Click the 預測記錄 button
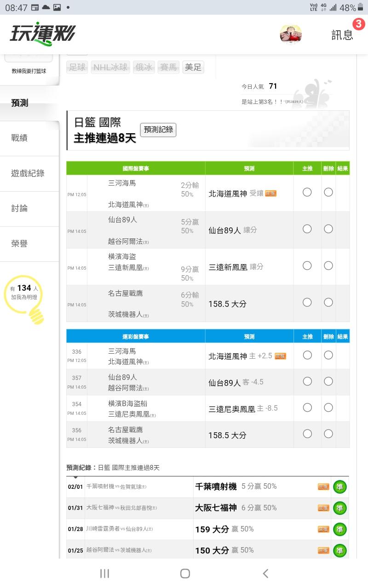The image size is (368, 588). (158, 130)
